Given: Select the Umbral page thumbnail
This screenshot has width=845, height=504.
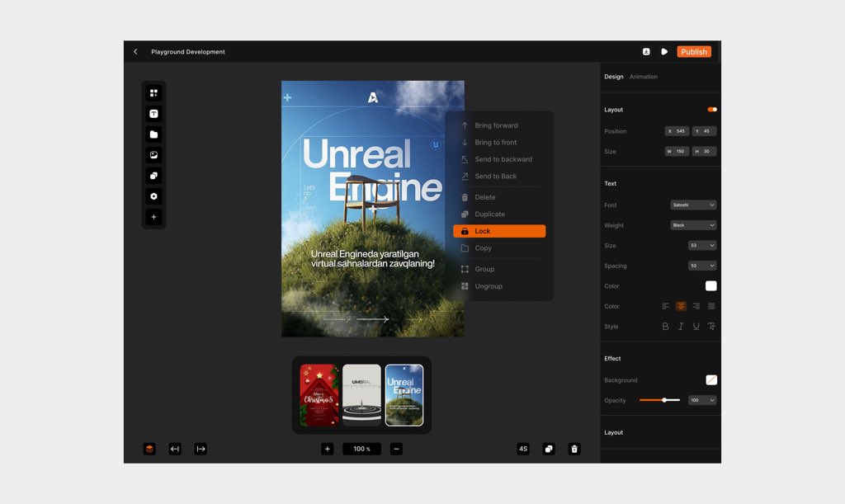Looking at the screenshot, I should point(361,395).
